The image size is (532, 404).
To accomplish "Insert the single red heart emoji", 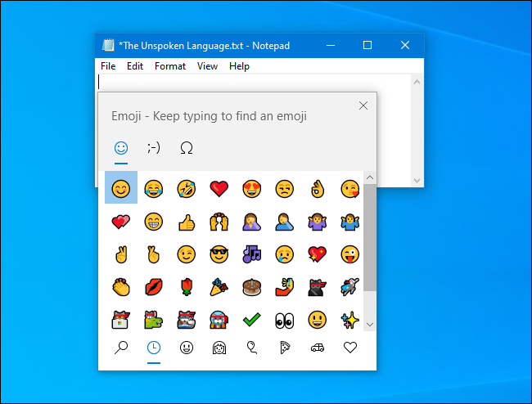I will tap(219, 188).
